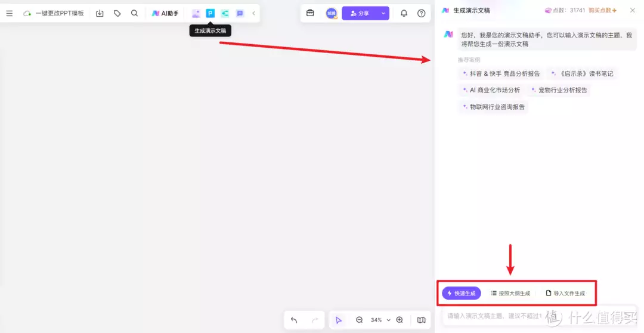Screen dimensions: 644x333
Task: Click the blue 生成演示文稿 P icon
Action: click(x=210, y=13)
